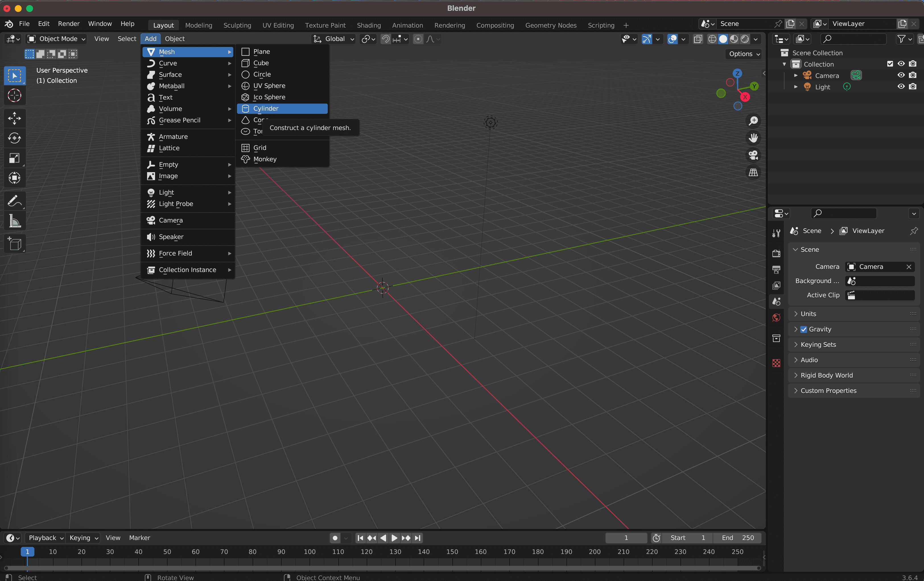Jump to the timeline end frame
The height and width of the screenshot is (581, 924).
418,538
